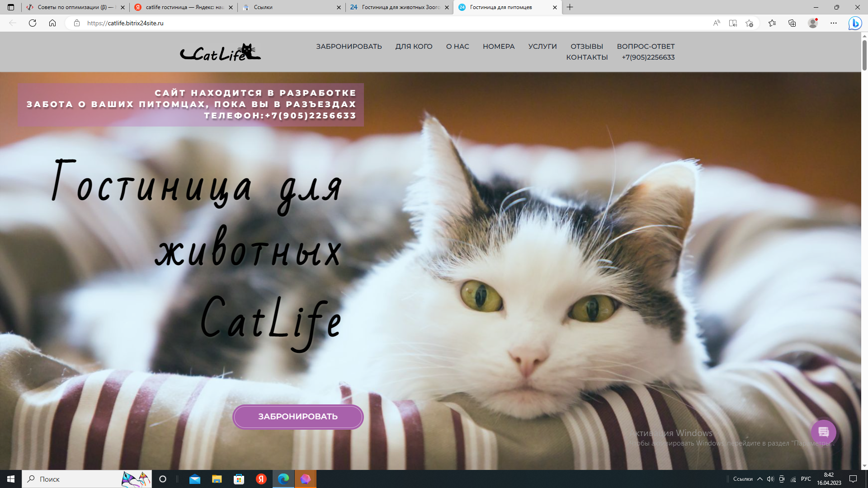The width and height of the screenshot is (868, 488).
Task: Open the volume control tray icon
Action: (x=770, y=479)
